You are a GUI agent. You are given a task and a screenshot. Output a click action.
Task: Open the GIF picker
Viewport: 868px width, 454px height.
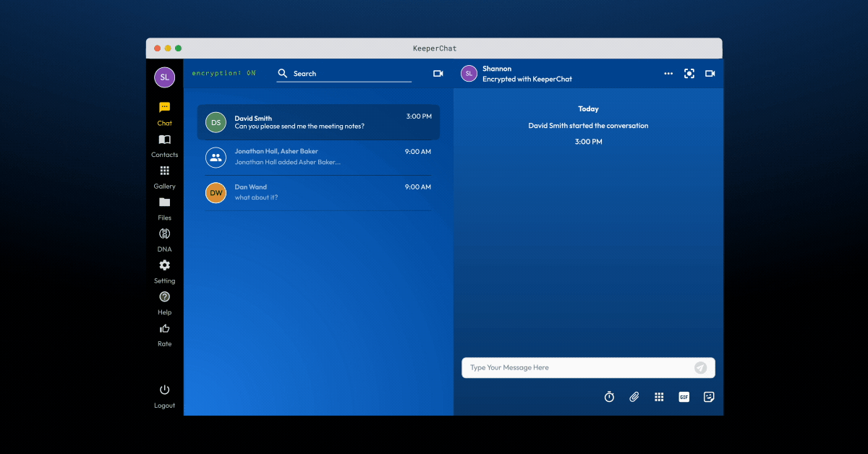click(x=684, y=397)
